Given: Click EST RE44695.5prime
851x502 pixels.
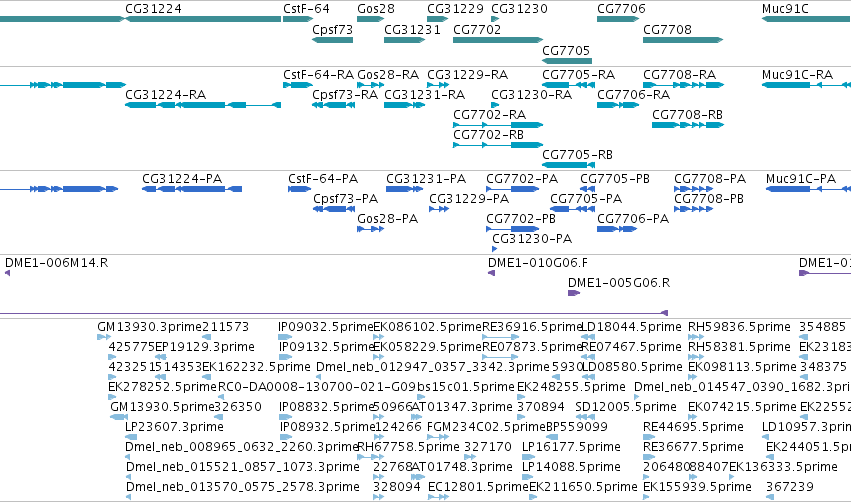Looking at the screenshot, I should (x=693, y=427).
